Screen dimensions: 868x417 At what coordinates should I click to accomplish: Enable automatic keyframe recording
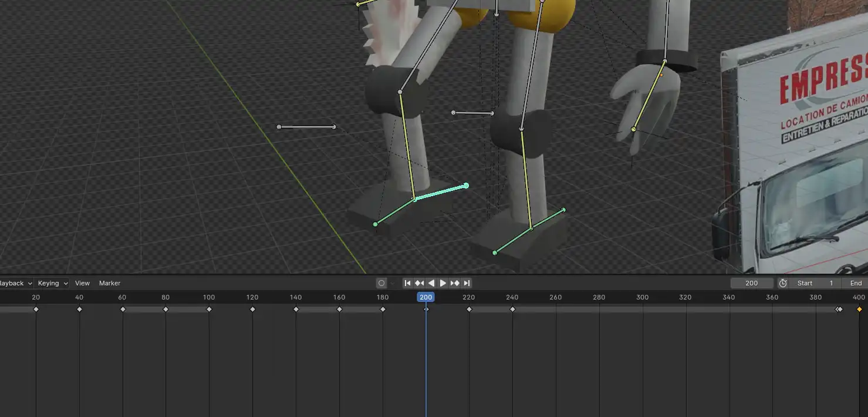coord(381,283)
